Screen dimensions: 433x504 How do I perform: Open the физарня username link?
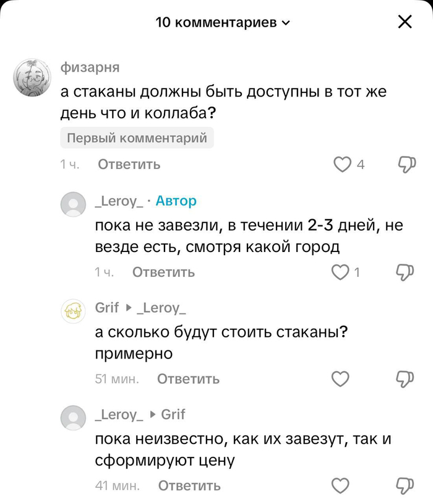[x=90, y=67]
